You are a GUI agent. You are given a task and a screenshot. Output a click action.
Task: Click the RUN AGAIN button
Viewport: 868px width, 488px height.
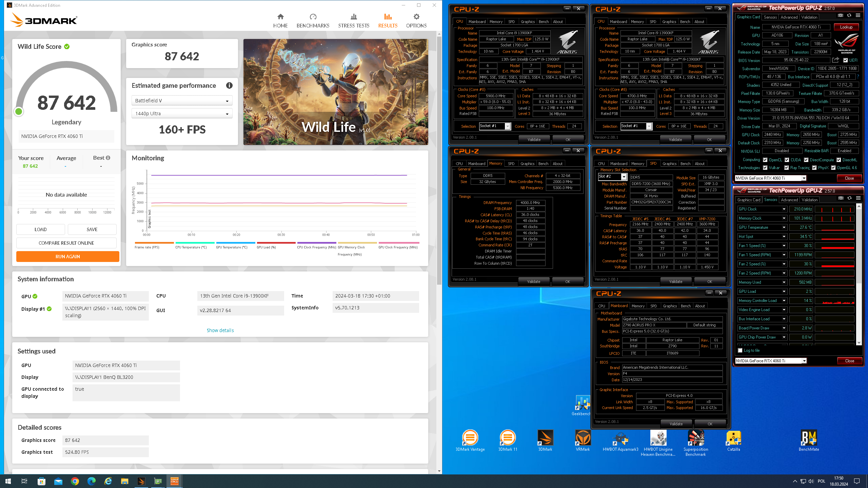[68, 257]
